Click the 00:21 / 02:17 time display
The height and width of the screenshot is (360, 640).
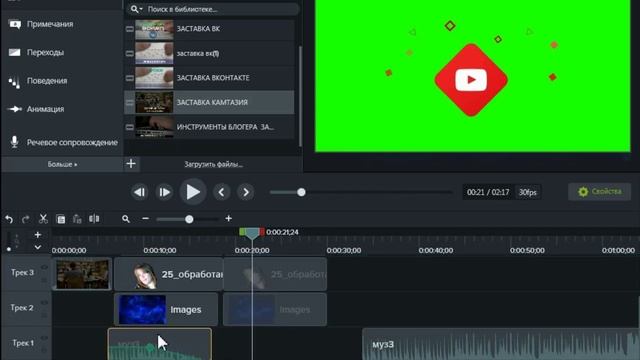(488, 192)
